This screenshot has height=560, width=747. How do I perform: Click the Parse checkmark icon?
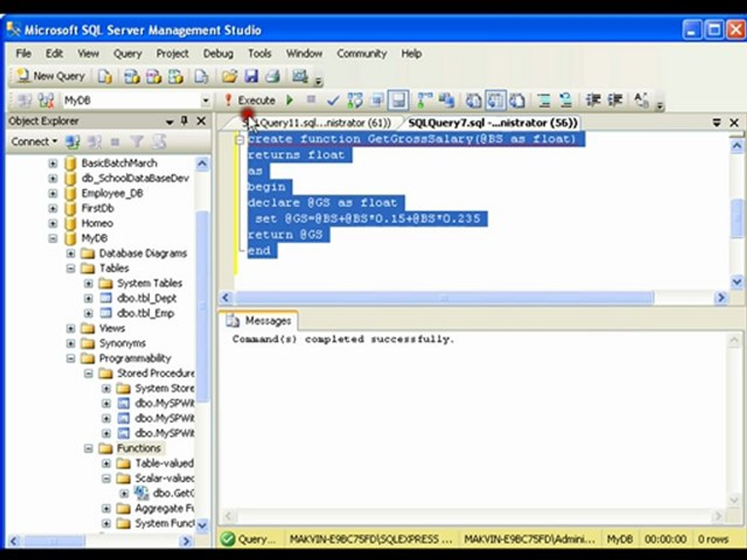tap(333, 100)
